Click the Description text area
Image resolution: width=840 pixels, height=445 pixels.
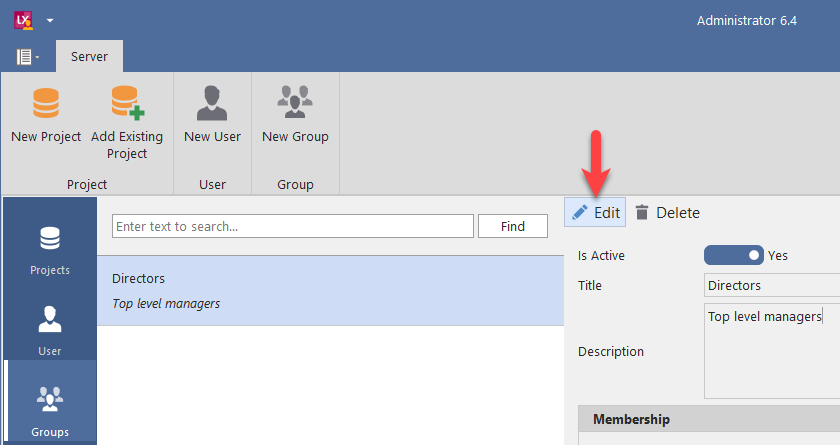click(770, 351)
